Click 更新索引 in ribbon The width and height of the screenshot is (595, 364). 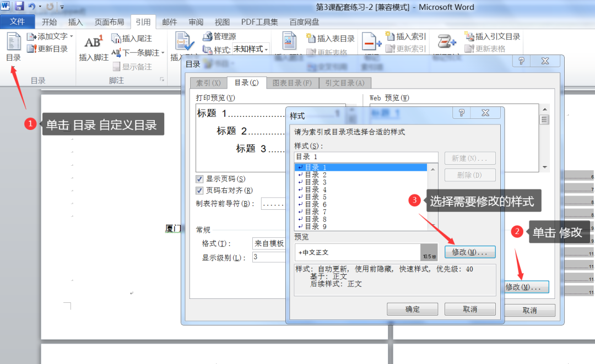tap(406, 48)
